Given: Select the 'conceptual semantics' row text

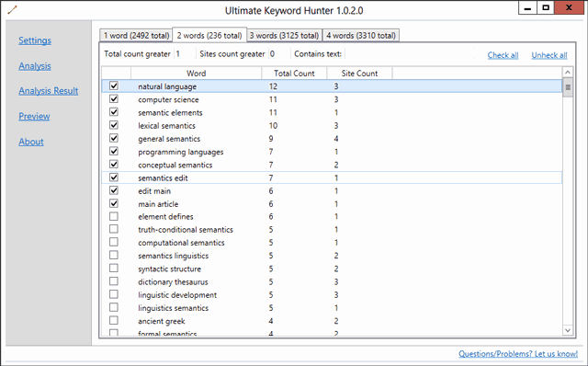Looking at the screenshot, I should [175, 166].
